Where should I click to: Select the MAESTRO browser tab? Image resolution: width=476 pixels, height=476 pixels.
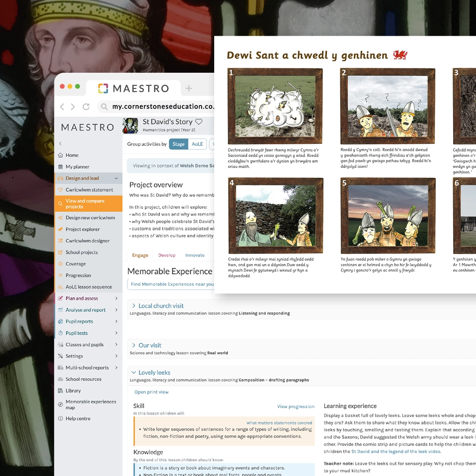point(134,88)
